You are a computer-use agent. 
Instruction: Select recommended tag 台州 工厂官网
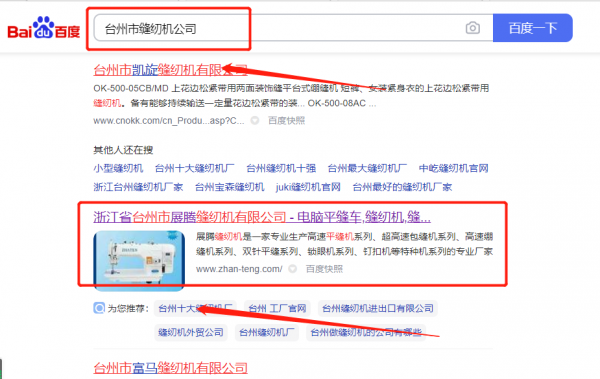(x=277, y=308)
